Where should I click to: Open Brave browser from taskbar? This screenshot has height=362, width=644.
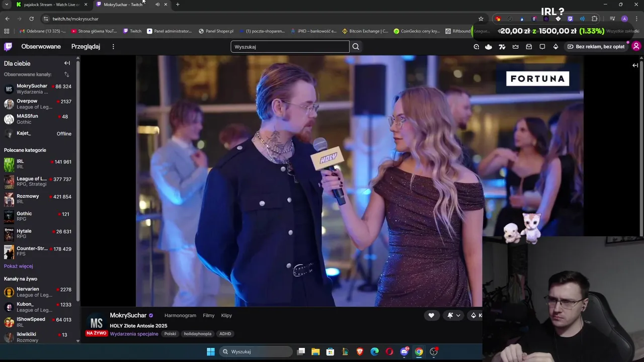pyautogui.click(x=360, y=351)
